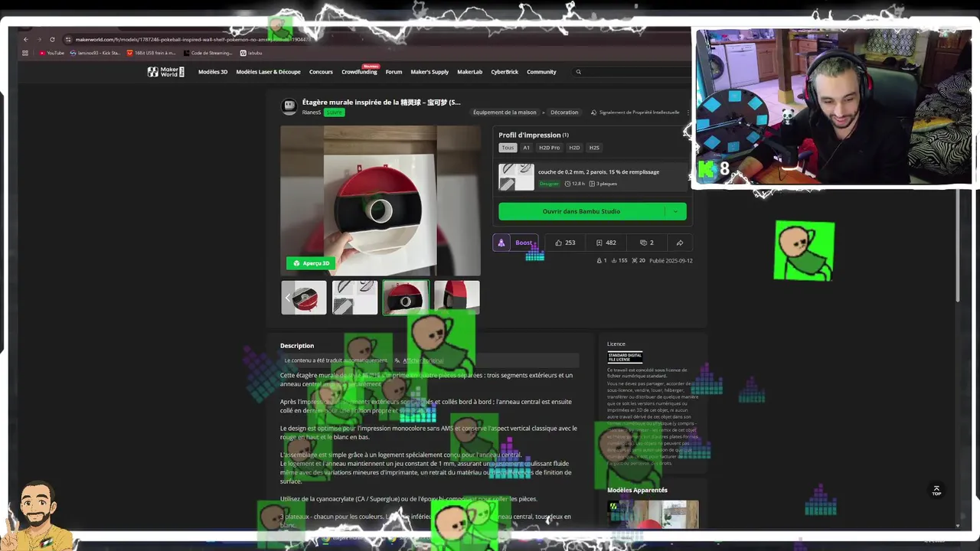Follow the designer with Suivre button
Image resolution: width=980 pixels, height=551 pixels.
[335, 112]
